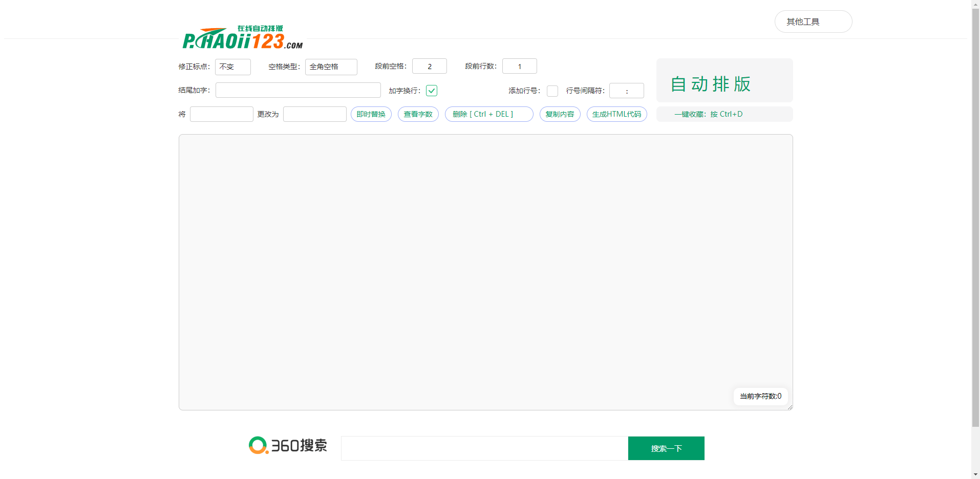点击「即时替换」按钮

(370, 114)
